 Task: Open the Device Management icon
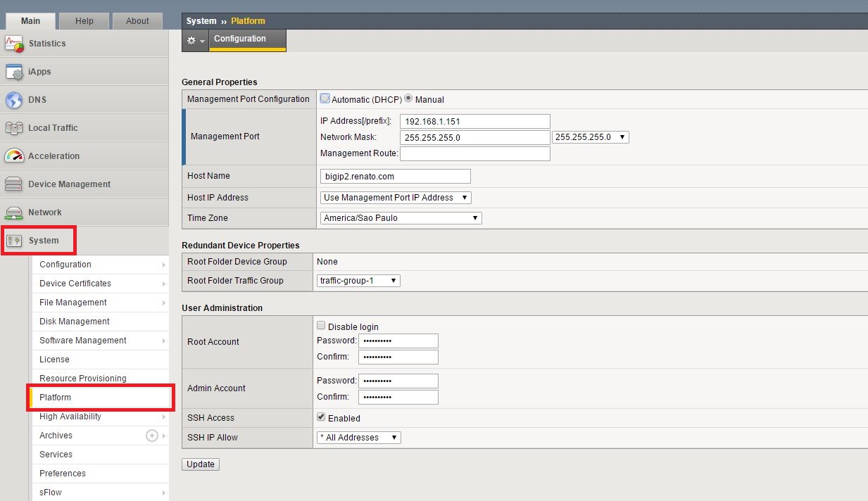pos(15,184)
